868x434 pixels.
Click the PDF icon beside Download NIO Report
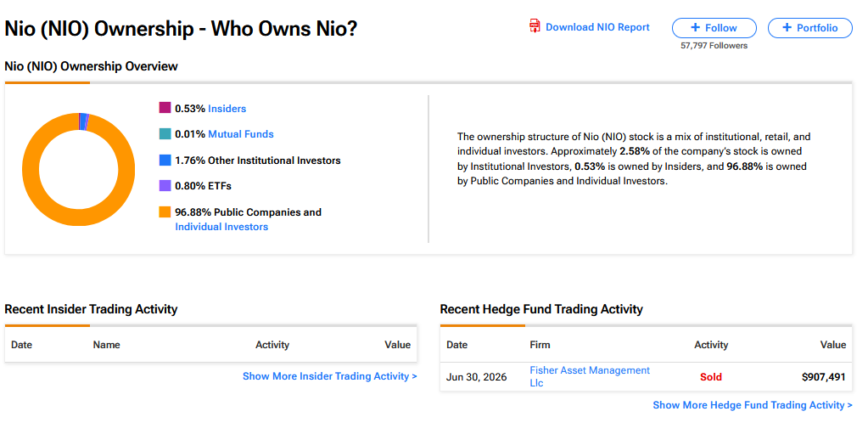(535, 26)
